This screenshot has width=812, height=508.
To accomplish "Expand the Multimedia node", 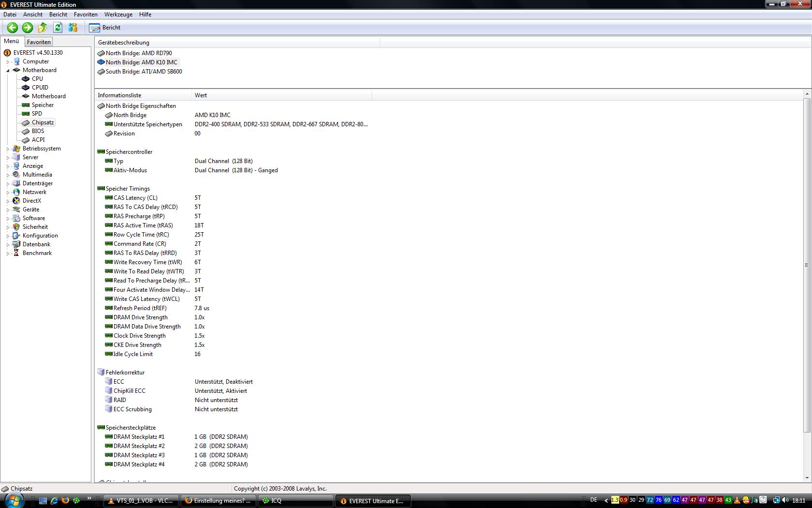I will 8,175.
